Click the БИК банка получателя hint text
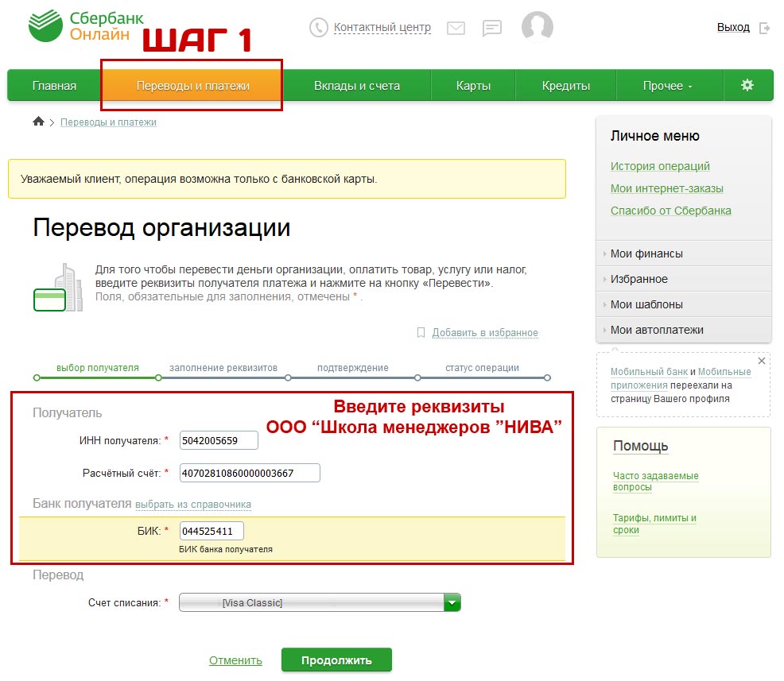Viewport: 784px width, 681px height. pos(226,549)
